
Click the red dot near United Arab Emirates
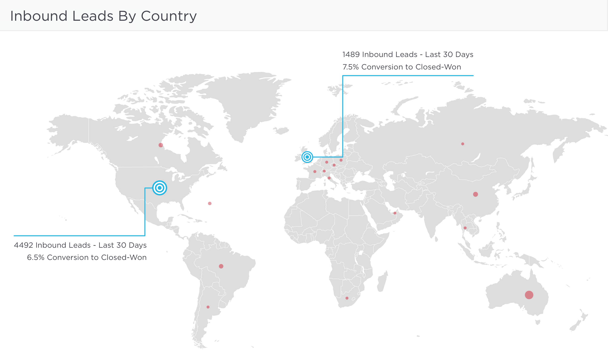coord(395,213)
